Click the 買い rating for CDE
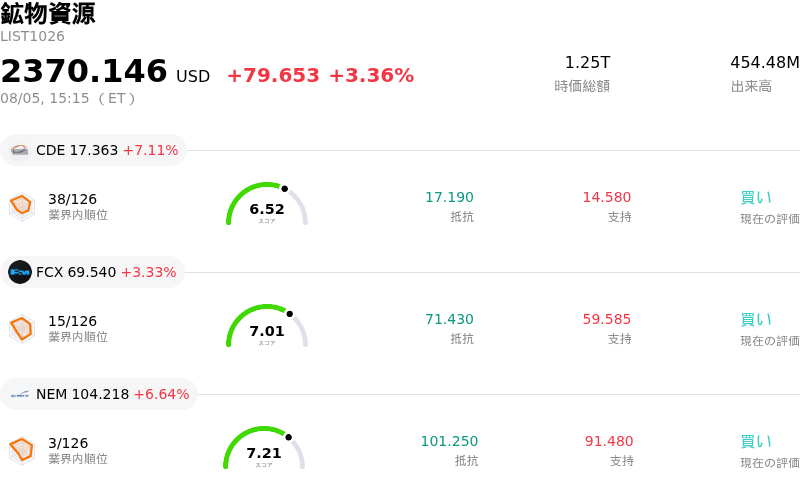The image size is (800, 488). click(756, 198)
